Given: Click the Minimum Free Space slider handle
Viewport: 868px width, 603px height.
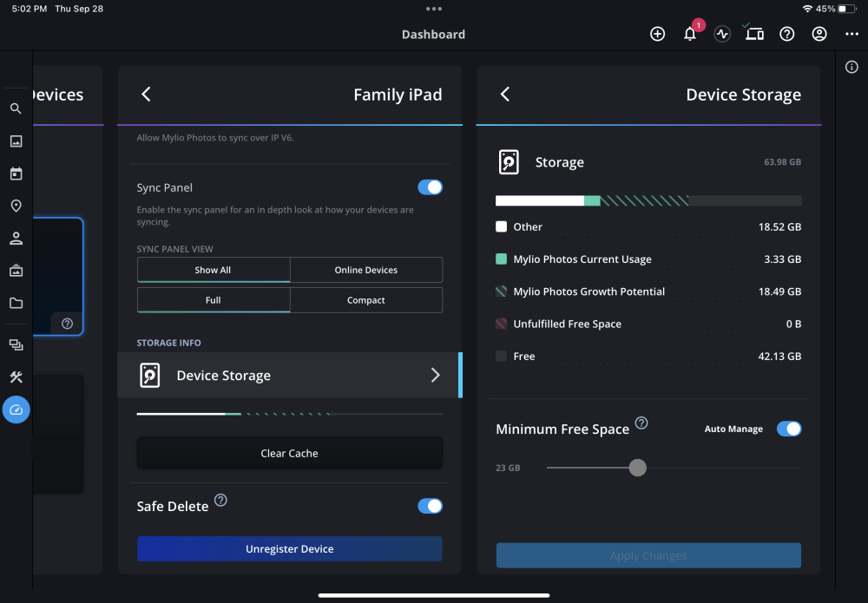Looking at the screenshot, I should pyautogui.click(x=637, y=468).
